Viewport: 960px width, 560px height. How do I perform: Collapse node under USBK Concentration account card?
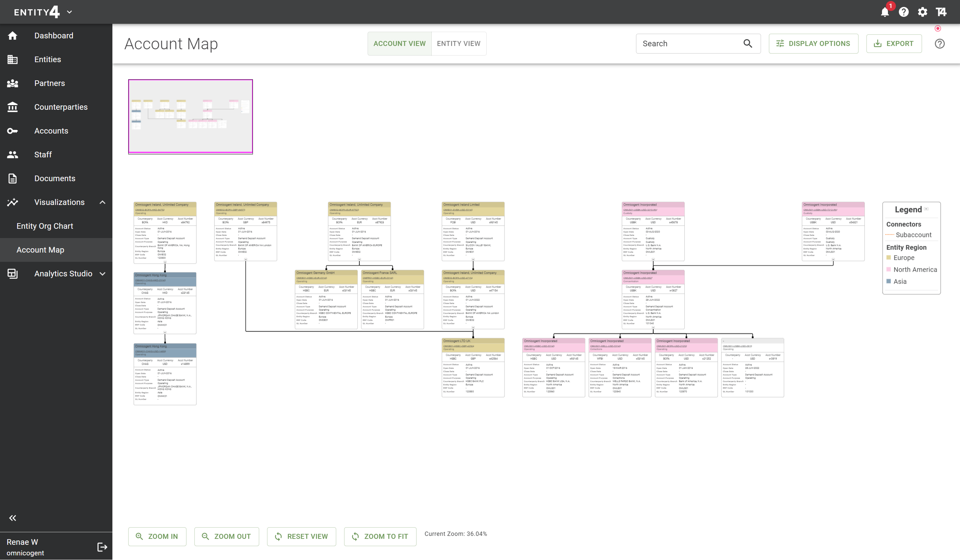653,328
